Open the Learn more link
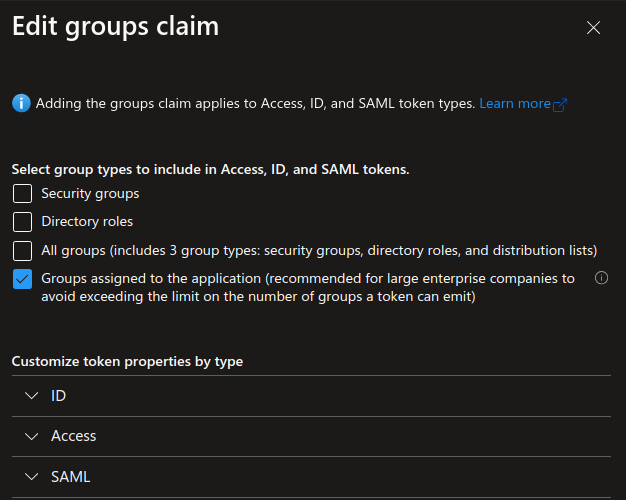The width and height of the screenshot is (626, 500). [514, 103]
